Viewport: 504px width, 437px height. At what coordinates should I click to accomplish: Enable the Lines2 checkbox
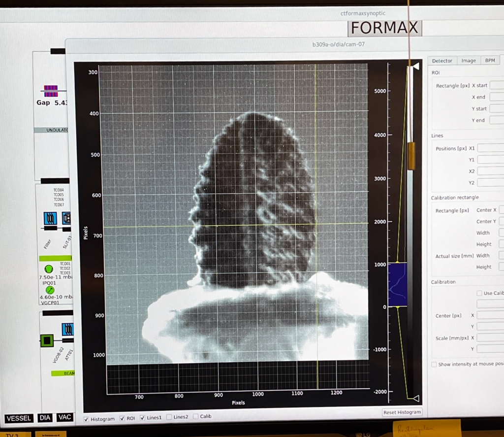pyautogui.click(x=169, y=416)
